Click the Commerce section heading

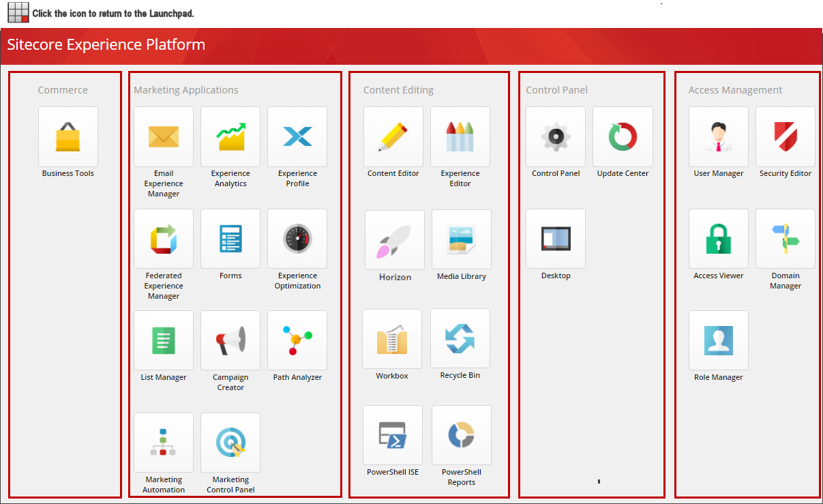(x=63, y=90)
